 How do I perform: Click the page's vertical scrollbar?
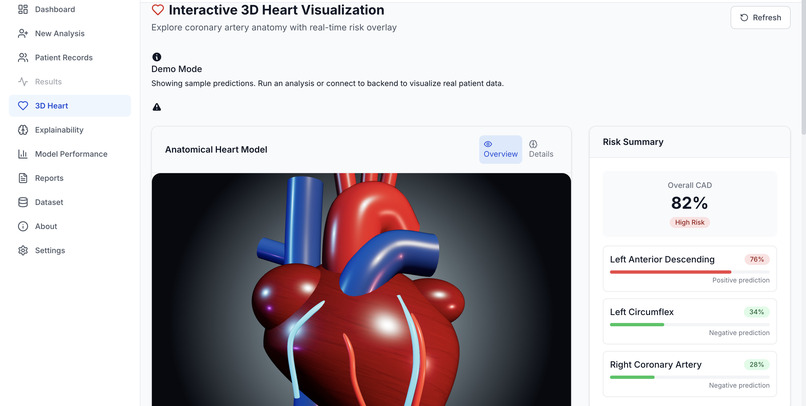coord(803,67)
